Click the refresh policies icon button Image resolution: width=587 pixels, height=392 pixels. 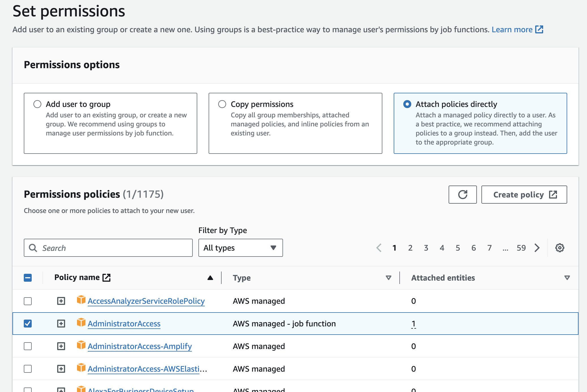coord(462,195)
